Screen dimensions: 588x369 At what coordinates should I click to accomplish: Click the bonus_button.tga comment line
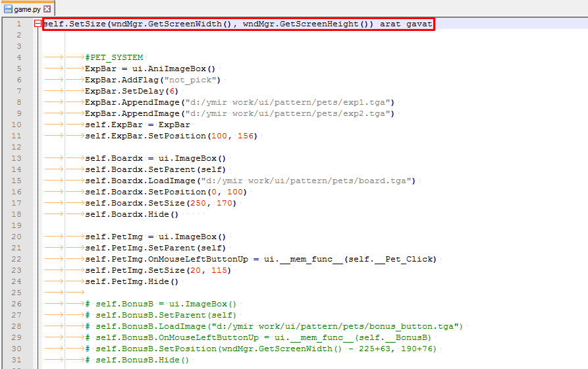point(274,327)
